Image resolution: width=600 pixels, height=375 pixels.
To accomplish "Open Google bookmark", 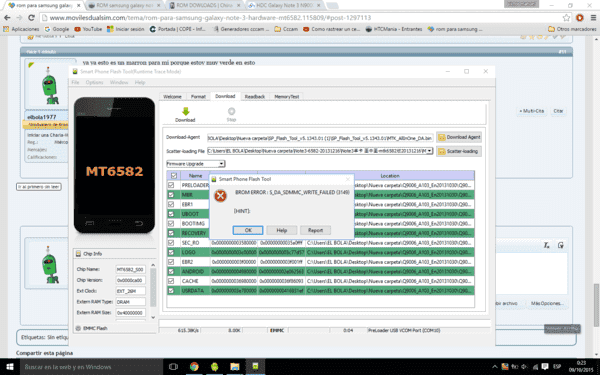I will click(x=57, y=29).
